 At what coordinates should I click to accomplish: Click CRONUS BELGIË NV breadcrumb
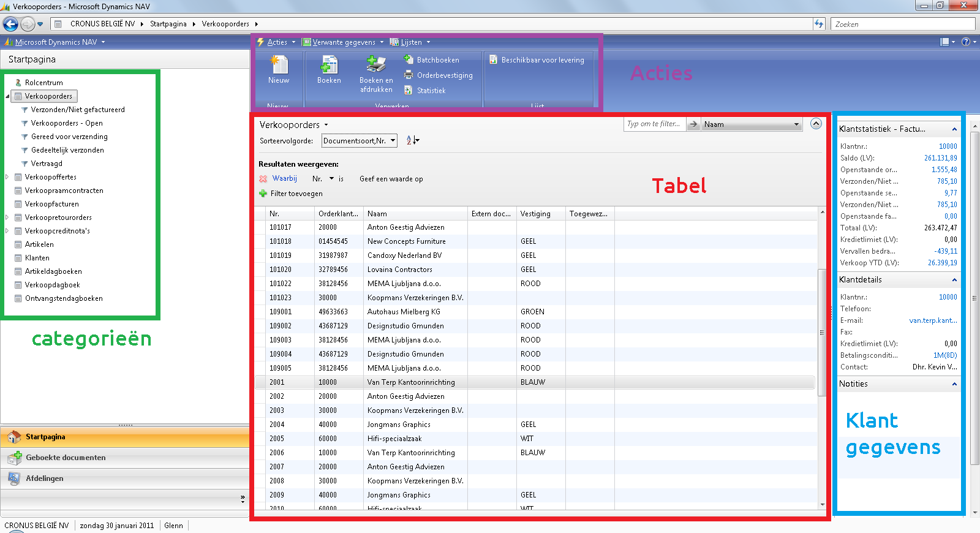[x=102, y=24]
